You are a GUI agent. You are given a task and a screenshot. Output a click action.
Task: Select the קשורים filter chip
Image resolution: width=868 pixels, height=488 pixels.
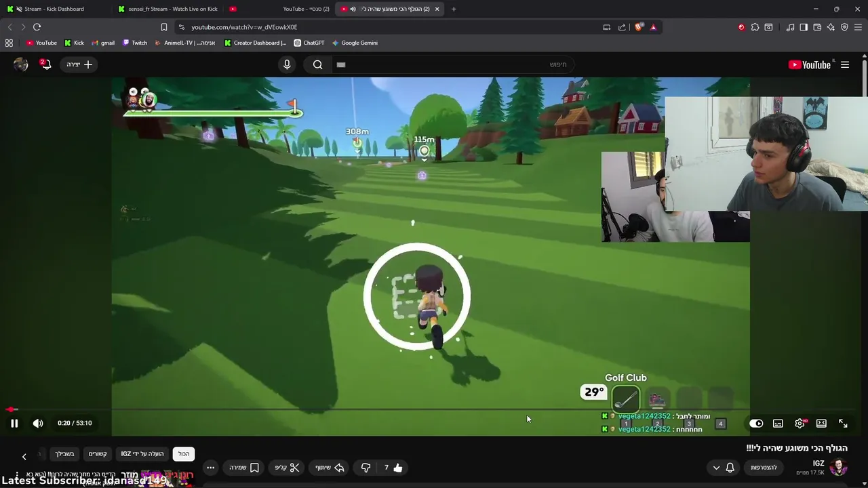pos(98,453)
